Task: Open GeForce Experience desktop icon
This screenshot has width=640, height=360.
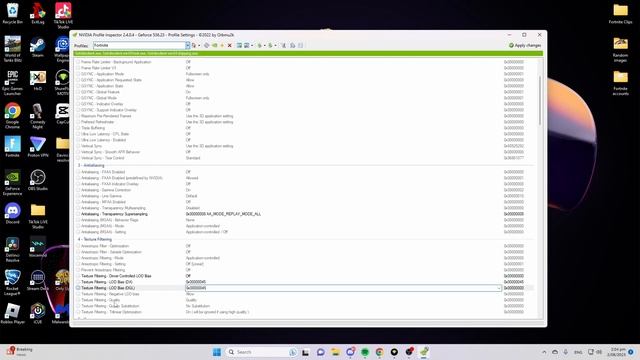Action: (13, 182)
